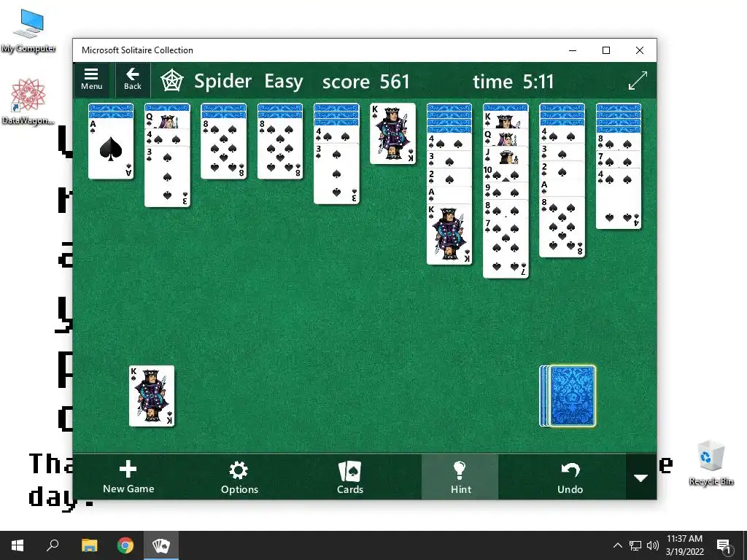747x560 pixels.
Task: Pick the 7 of spades in tenth column
Action: (x=619, y=160)
